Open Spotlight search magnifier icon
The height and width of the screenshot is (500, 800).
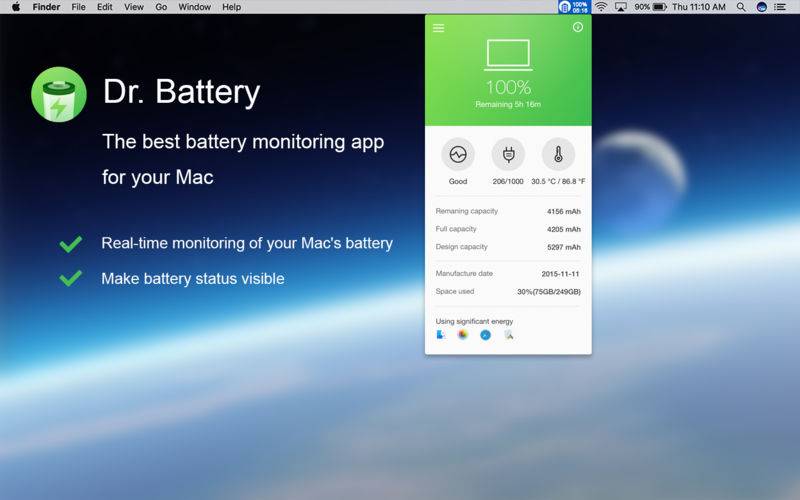click(x=741, y=7)
